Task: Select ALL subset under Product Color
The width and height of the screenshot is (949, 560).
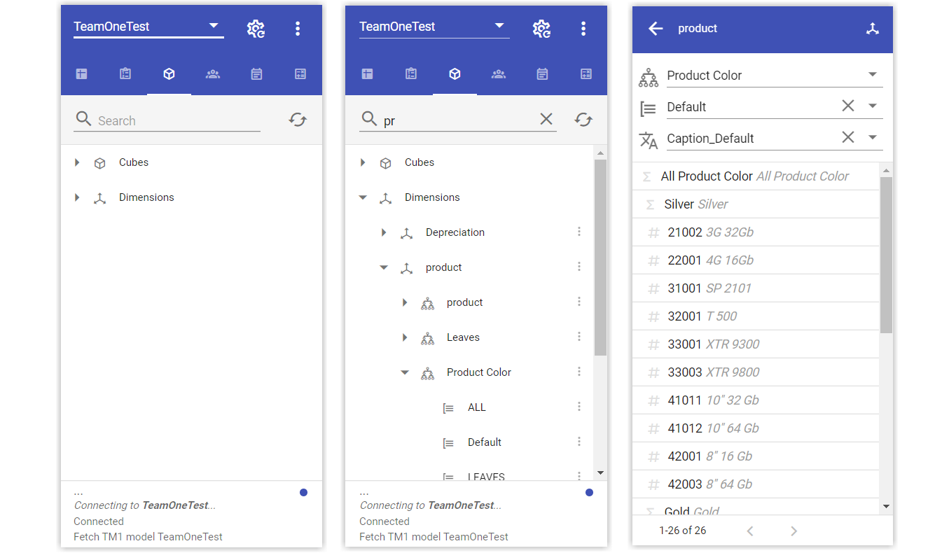Action: point(477,407)
